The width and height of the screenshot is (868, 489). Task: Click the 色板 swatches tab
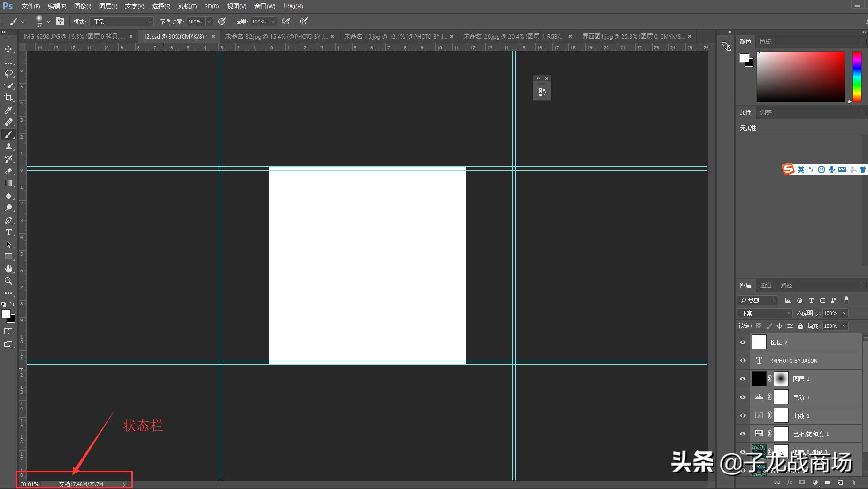click(765, 42)
